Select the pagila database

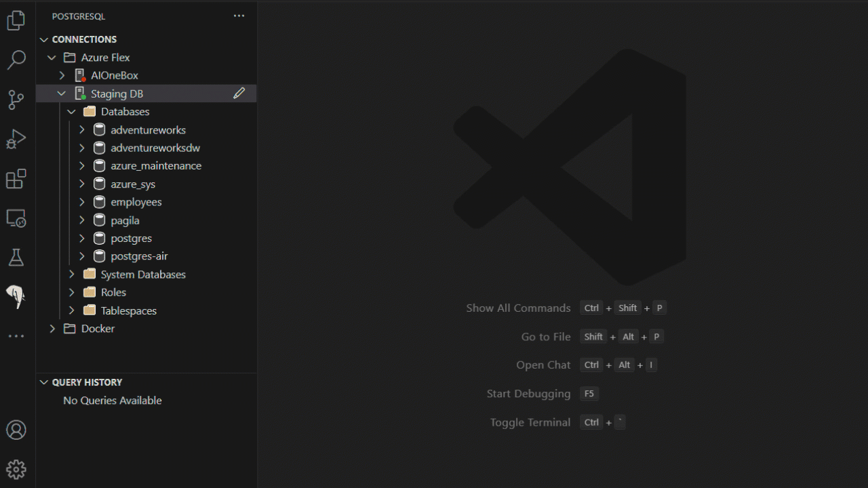pyautogui.click(x=125, y=220)
